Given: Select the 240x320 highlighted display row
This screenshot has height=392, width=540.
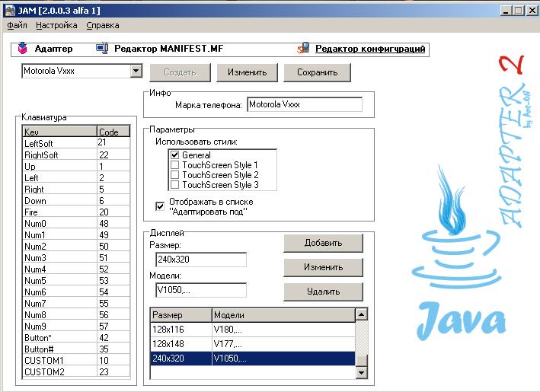Looking at the screenshot, I should pyautogui.click(x=252, y=359).
